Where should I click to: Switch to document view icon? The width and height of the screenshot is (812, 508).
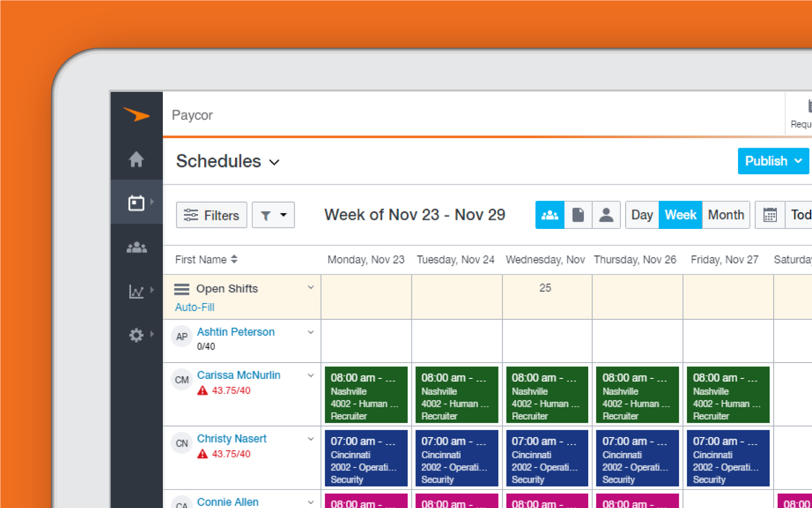tap(578, 215)
